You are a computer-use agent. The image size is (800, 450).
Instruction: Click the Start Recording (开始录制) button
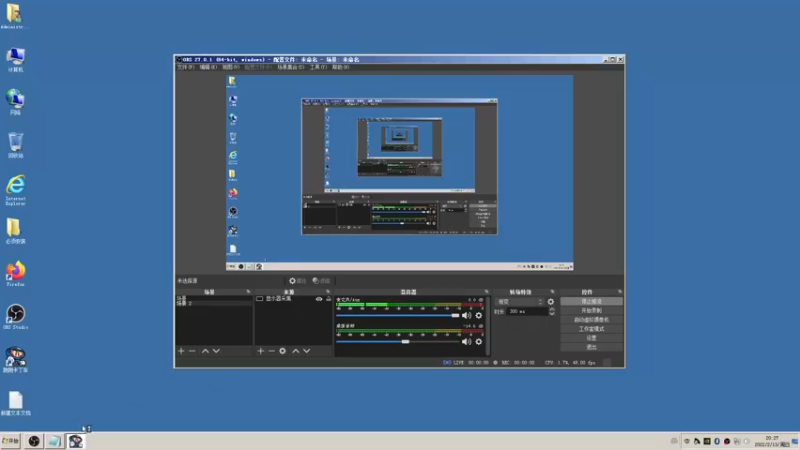click(x=591, y=311)
